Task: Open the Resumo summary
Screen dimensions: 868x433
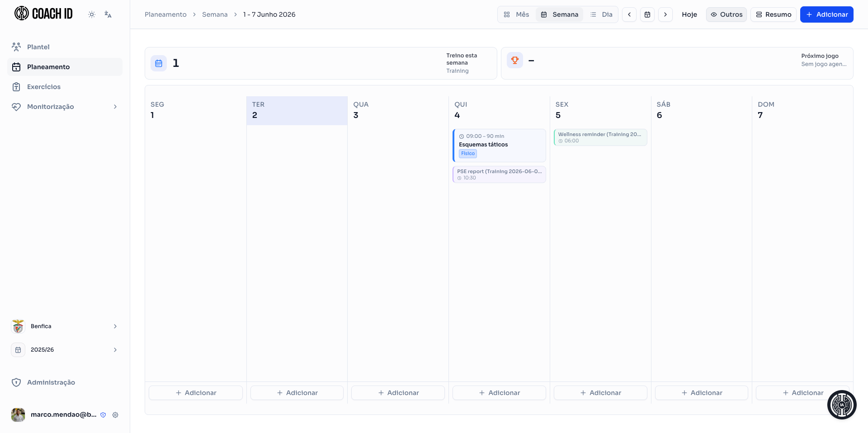Action: click(774, 14)
